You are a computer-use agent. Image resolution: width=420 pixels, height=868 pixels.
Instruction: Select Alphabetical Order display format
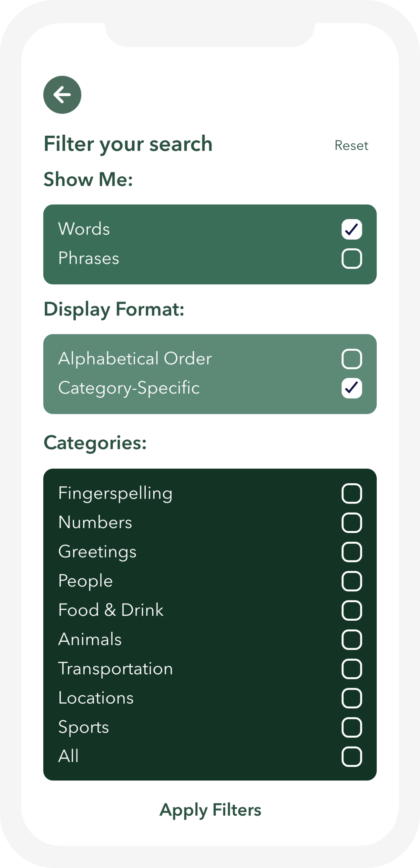pos(352,359)
